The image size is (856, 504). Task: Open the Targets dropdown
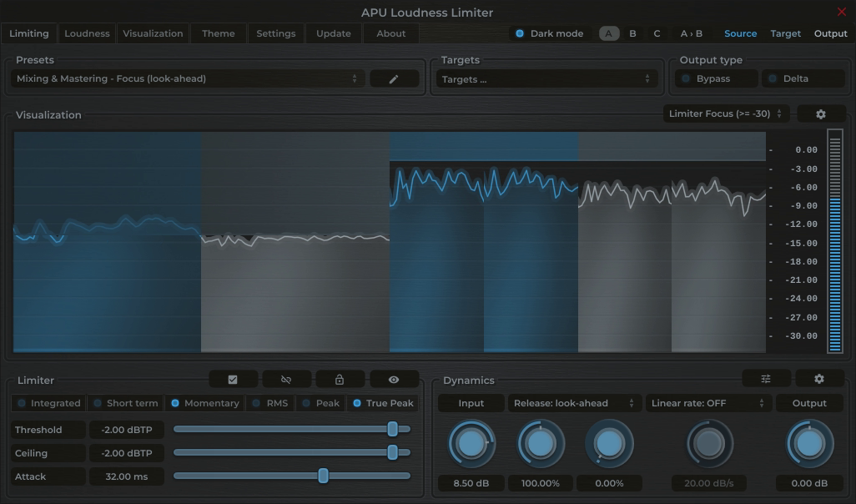point(545,78)
